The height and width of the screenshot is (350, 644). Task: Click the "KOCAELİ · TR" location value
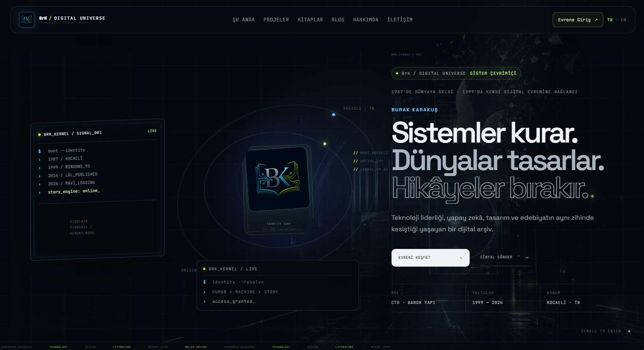coord(563,302)
